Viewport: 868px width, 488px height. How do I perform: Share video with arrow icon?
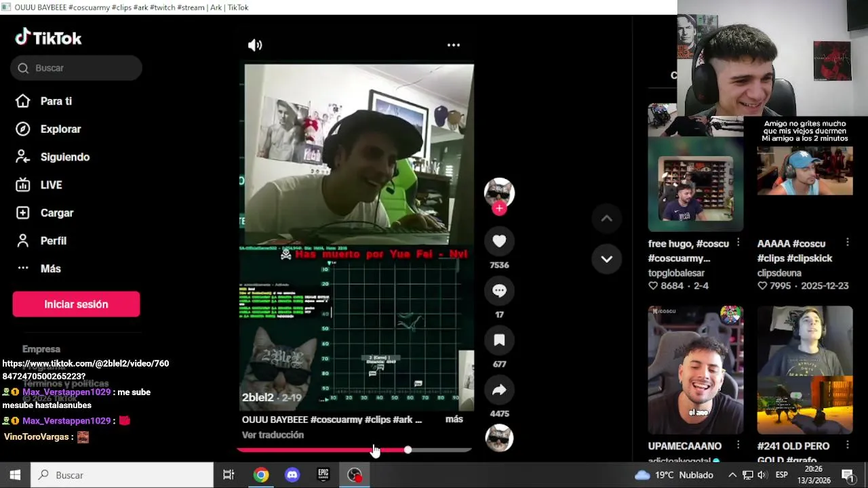coord(499,390)
